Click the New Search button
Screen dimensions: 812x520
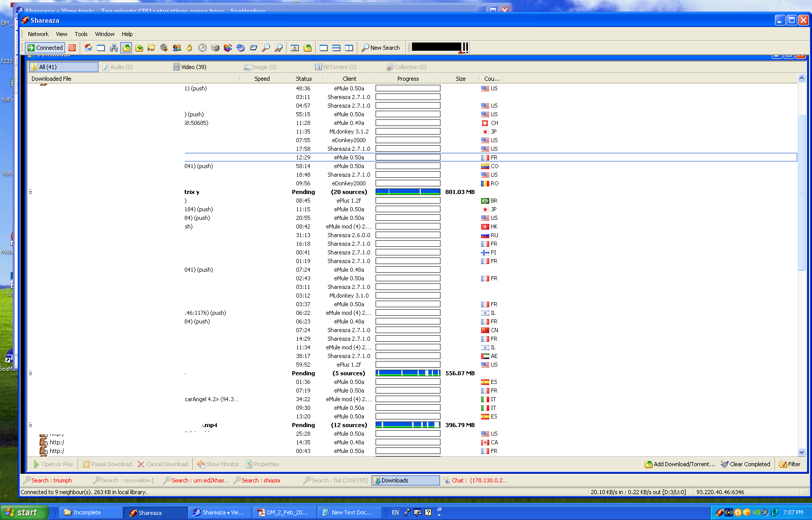(381, 48)
